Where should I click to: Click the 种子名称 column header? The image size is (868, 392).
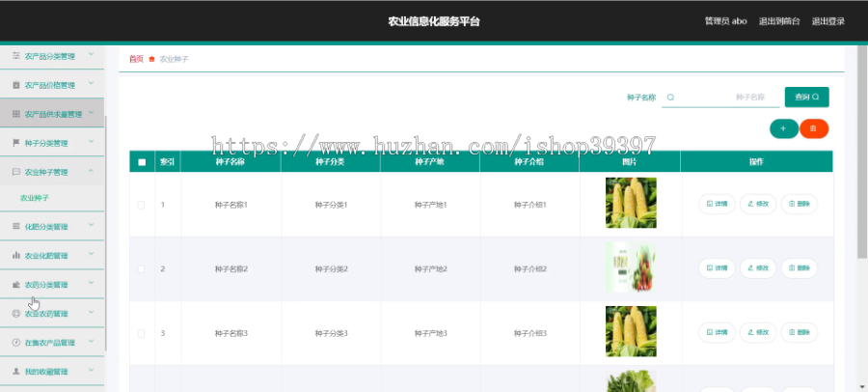(231, 162)
